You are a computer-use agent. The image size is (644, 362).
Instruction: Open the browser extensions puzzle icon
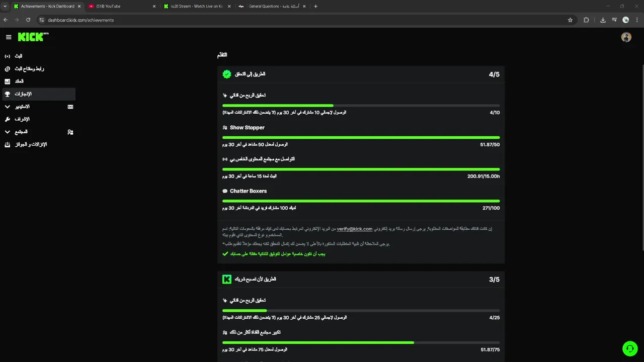tap(586, 20)
